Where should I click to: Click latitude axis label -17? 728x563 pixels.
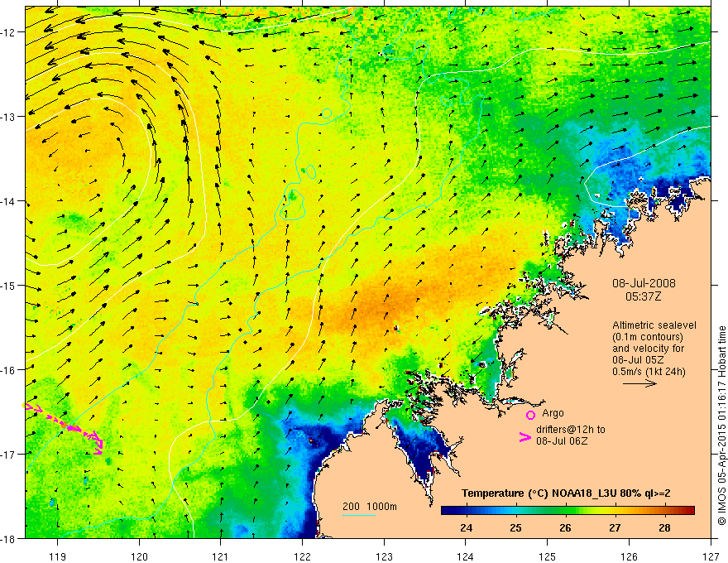pyautogui.click(x=9, y=454)
